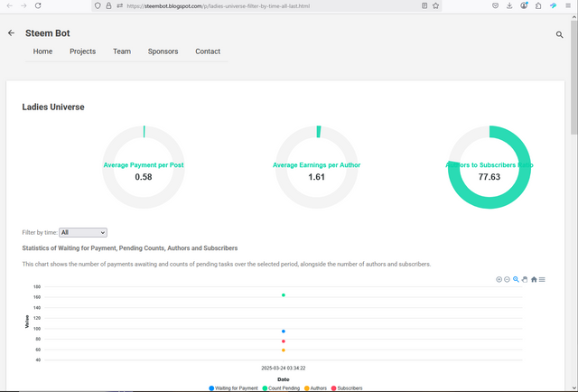
Task: Open the tracking protection shield icon
Action: click(x=98, y=6)
